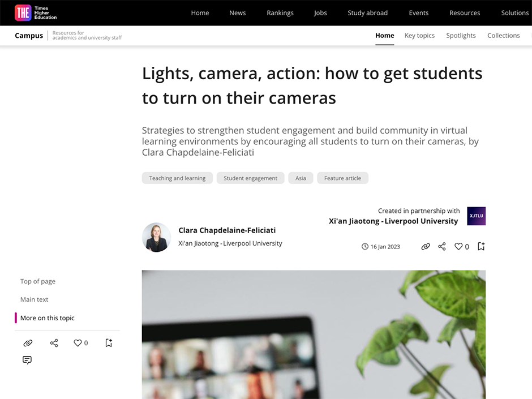532x399 pixels.
Task: Click the XJTLU partner logo
Action: click(x=476, y=216)
